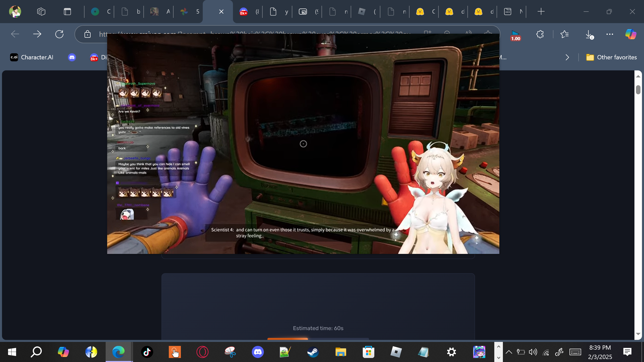Launch Copilot from the taskbar
644x362 pixels.
[63, 352]
